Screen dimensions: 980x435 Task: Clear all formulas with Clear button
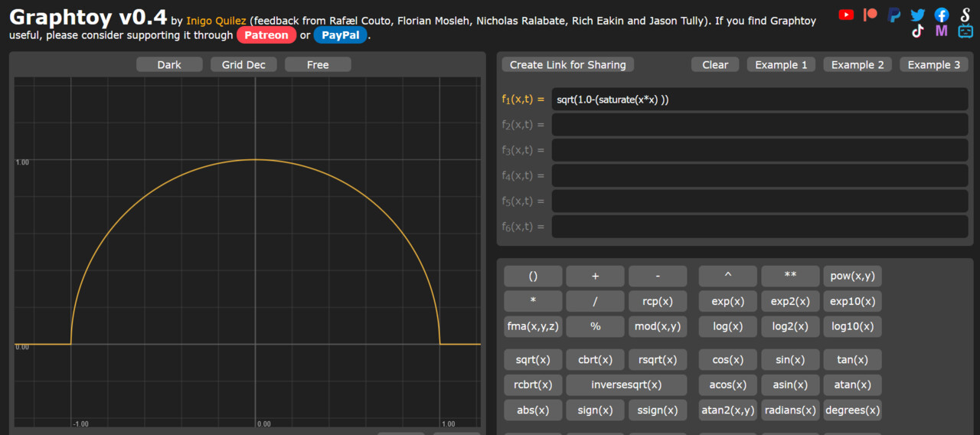[715, 64]
